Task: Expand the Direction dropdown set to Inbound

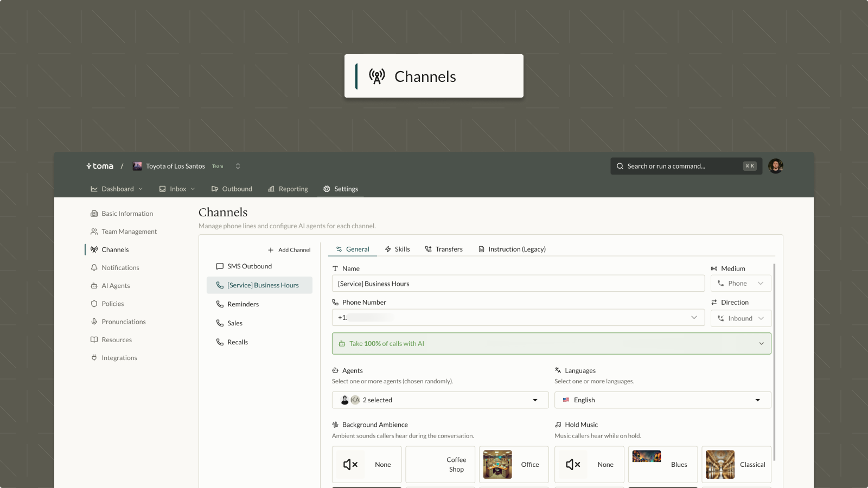Action: [741, 318]
